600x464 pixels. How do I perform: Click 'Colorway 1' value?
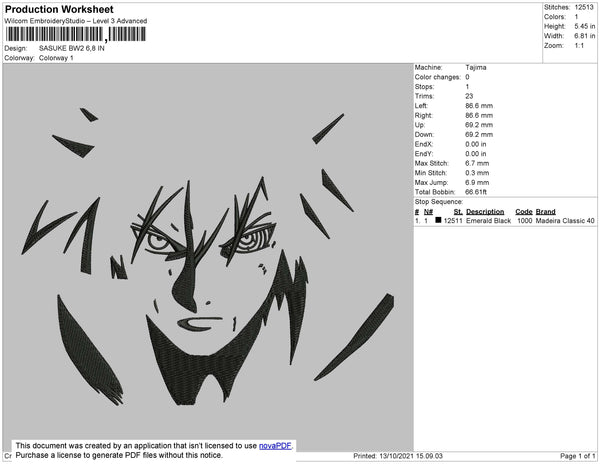point(56,58)
